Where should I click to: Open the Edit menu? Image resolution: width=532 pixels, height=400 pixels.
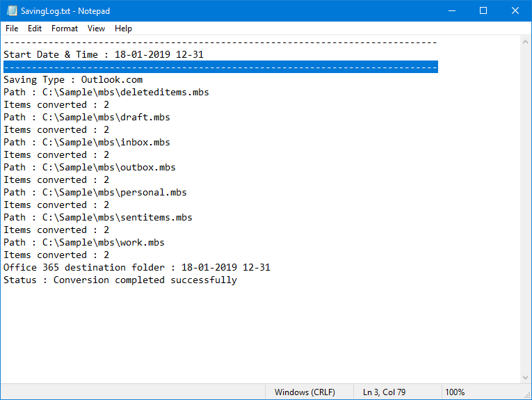pos(35,29)
